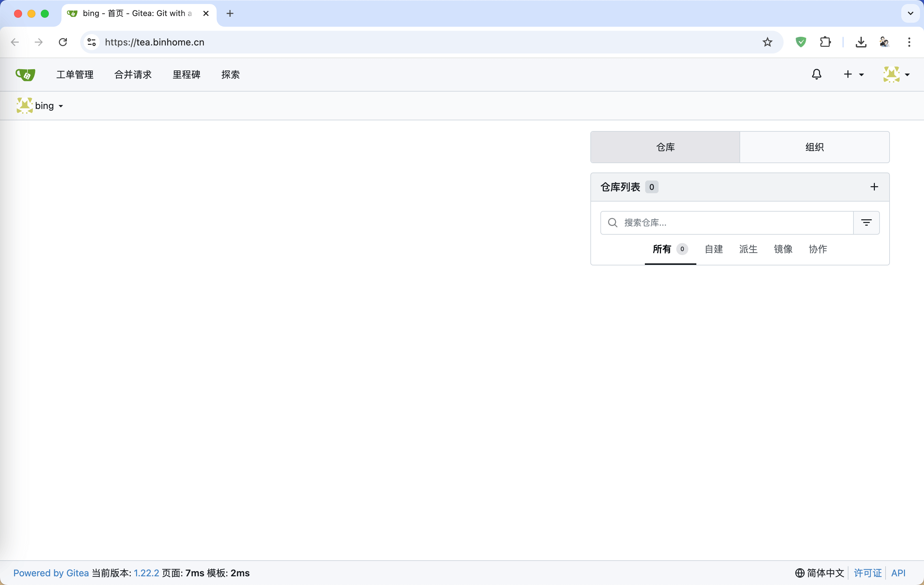Open the user avatar menu in navbar
This screenshot has height=585, width=924.
pyautogui.click(x=896, y=75)
